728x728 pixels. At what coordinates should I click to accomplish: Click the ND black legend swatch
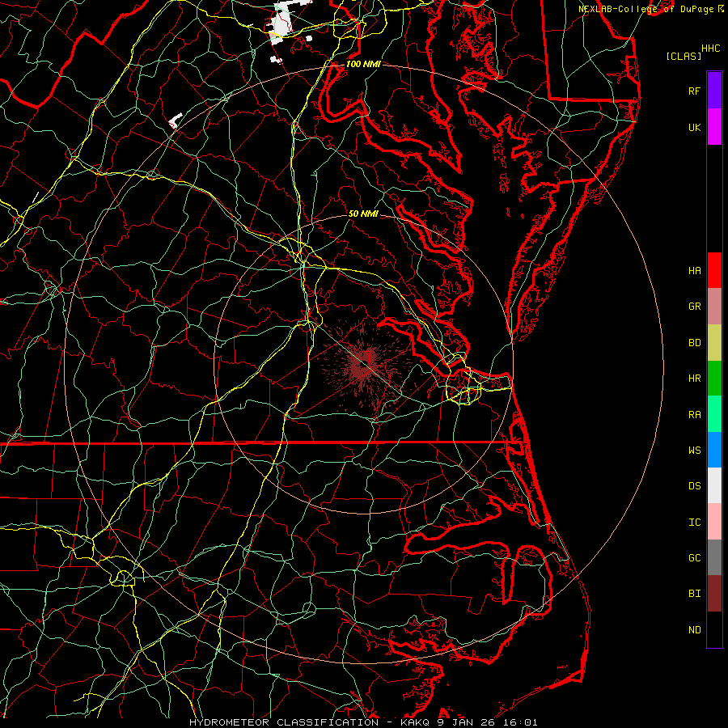[714, 629]
